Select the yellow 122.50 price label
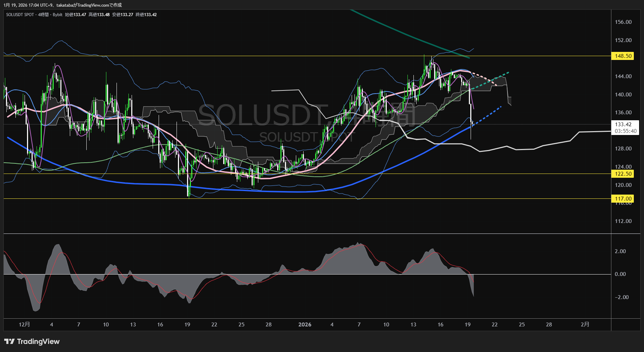Screen dimensions: 644x352 click(623, 174)
